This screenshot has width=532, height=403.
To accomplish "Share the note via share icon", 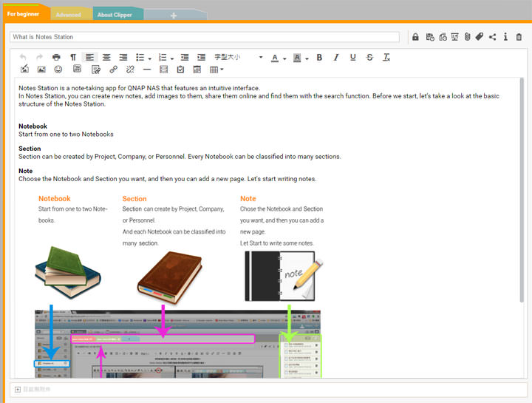I will [492, 37].
